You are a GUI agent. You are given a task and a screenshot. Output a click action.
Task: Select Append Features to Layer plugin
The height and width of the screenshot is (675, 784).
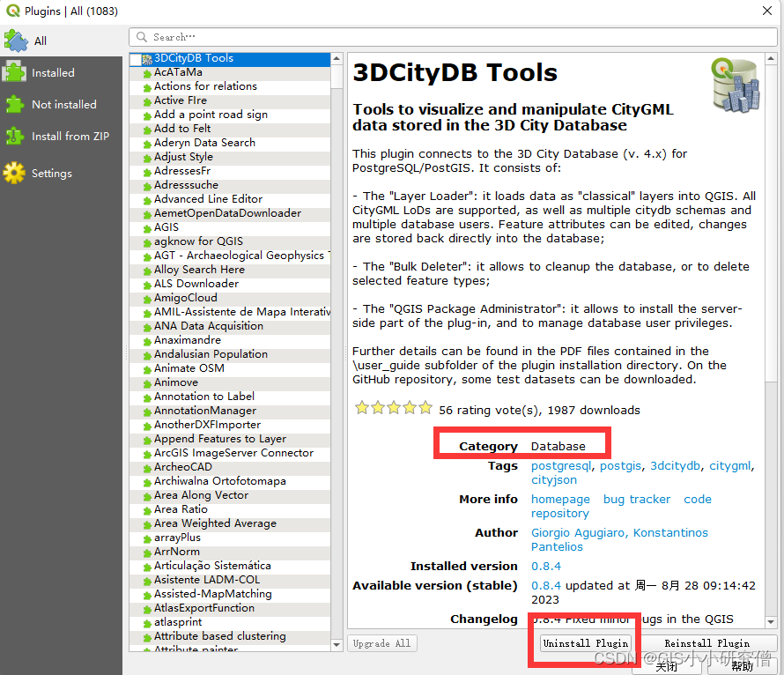230,439
